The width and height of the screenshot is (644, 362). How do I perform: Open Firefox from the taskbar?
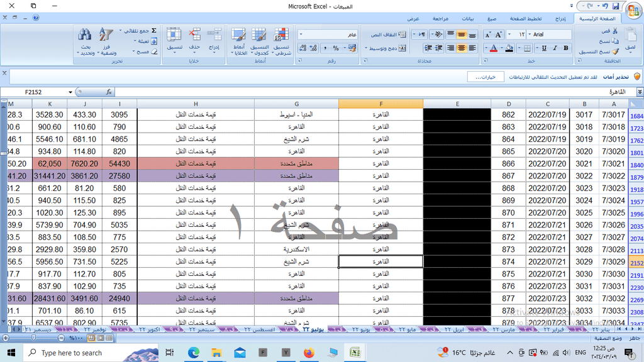point(309,353)
